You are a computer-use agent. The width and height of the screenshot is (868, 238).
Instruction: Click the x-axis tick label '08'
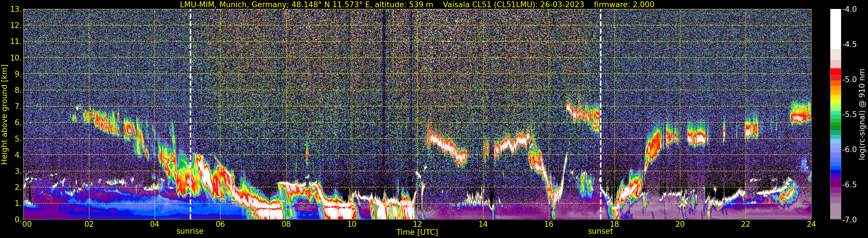[286, 224]
